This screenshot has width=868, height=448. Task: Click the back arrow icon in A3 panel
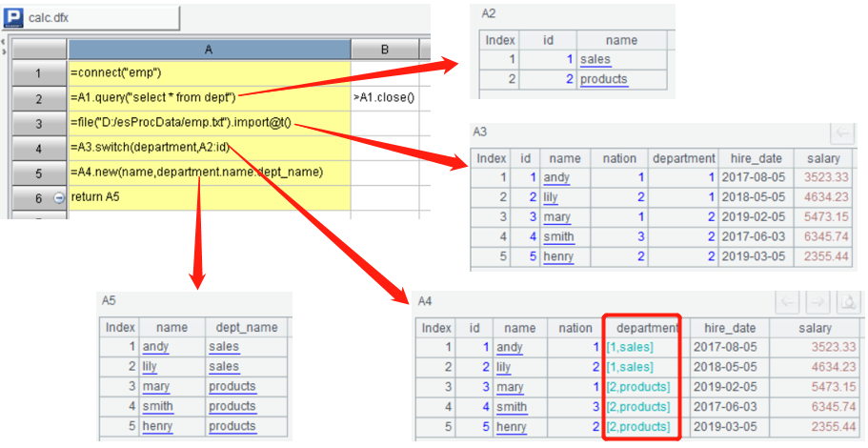pyautogui.click(x=841, y=133)
